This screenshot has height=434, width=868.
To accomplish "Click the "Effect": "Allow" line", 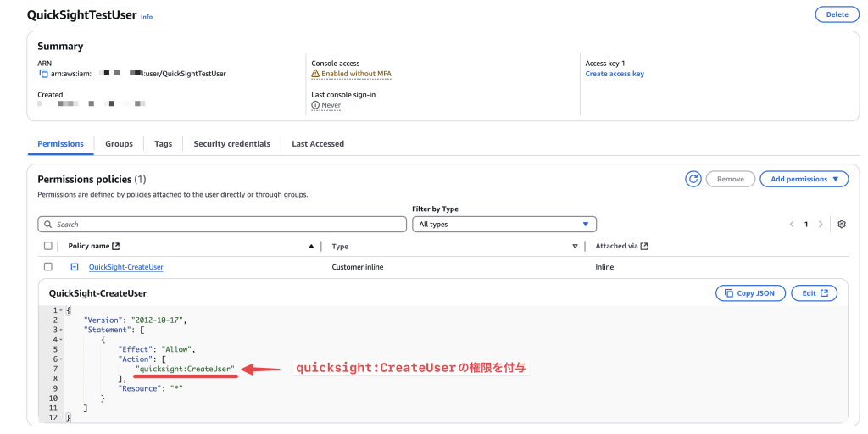I will coord(157,349).
